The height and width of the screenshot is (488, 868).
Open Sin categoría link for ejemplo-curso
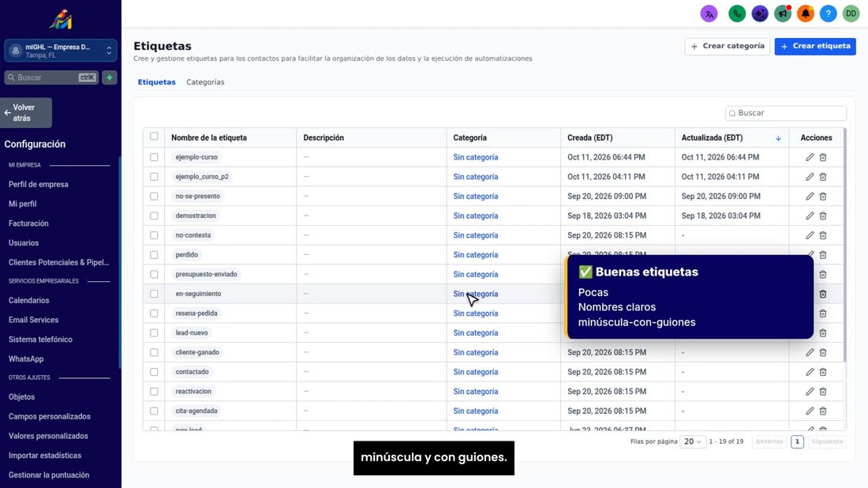[476, 157]
